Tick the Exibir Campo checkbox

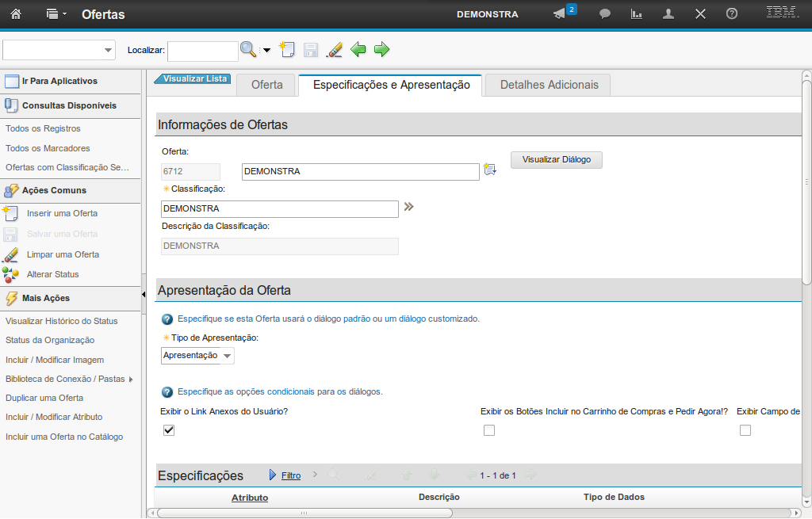point(745,430)
